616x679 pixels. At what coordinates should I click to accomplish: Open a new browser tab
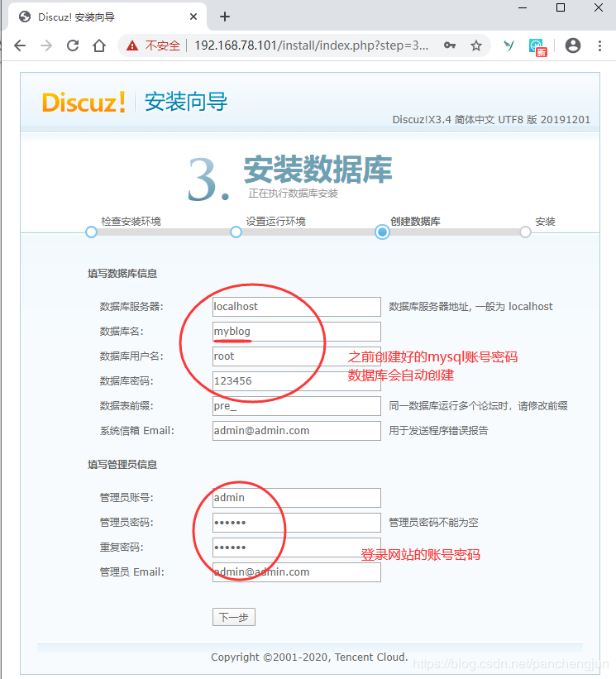click(225, 17)
